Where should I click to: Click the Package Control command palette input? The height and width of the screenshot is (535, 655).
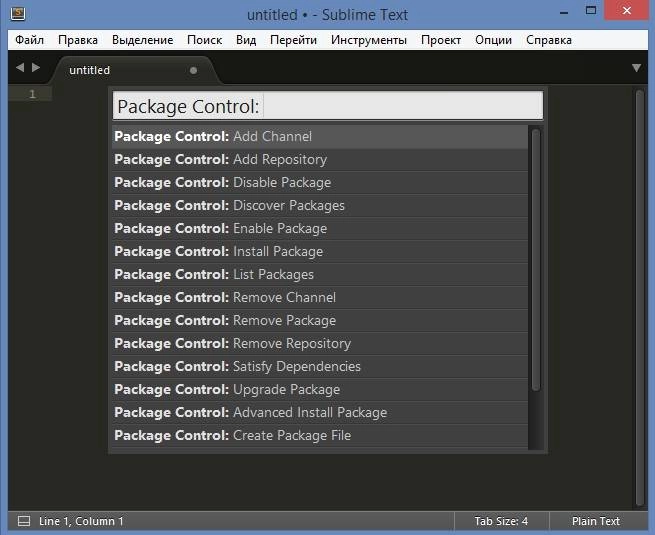click(x=328, y=106)
